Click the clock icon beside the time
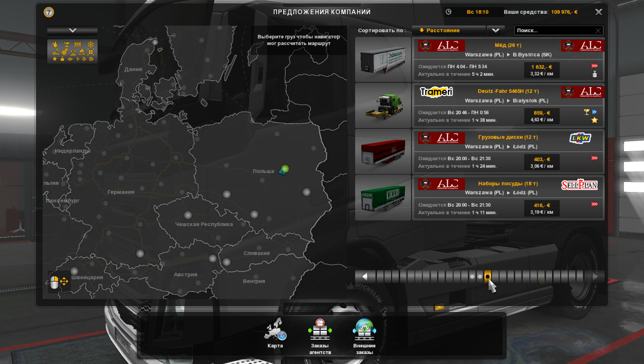 (448, 12)
